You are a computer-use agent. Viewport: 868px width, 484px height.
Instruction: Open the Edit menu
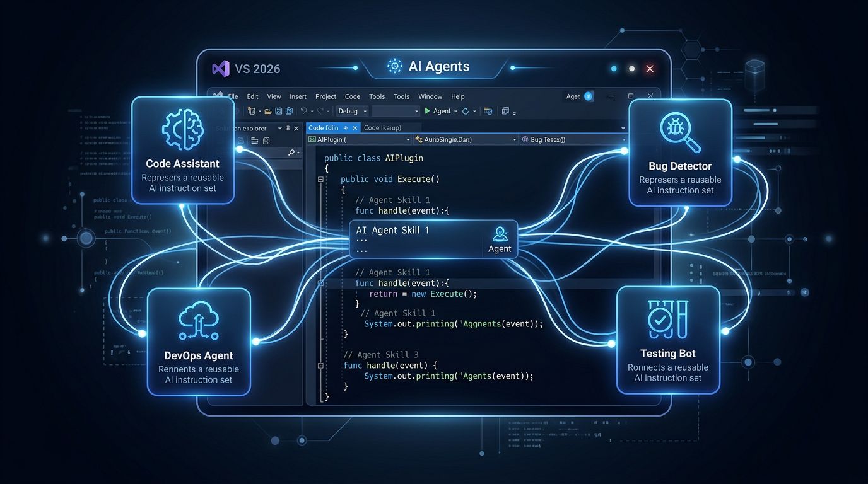point(252,96)
